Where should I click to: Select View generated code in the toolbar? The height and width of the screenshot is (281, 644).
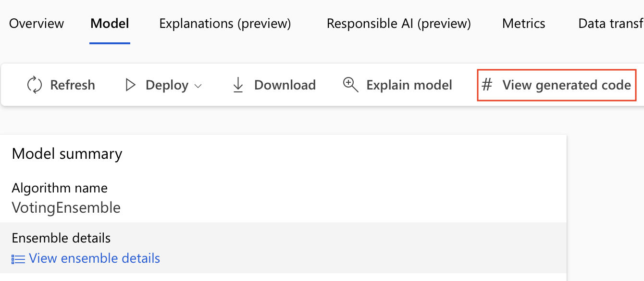(566, 85)
